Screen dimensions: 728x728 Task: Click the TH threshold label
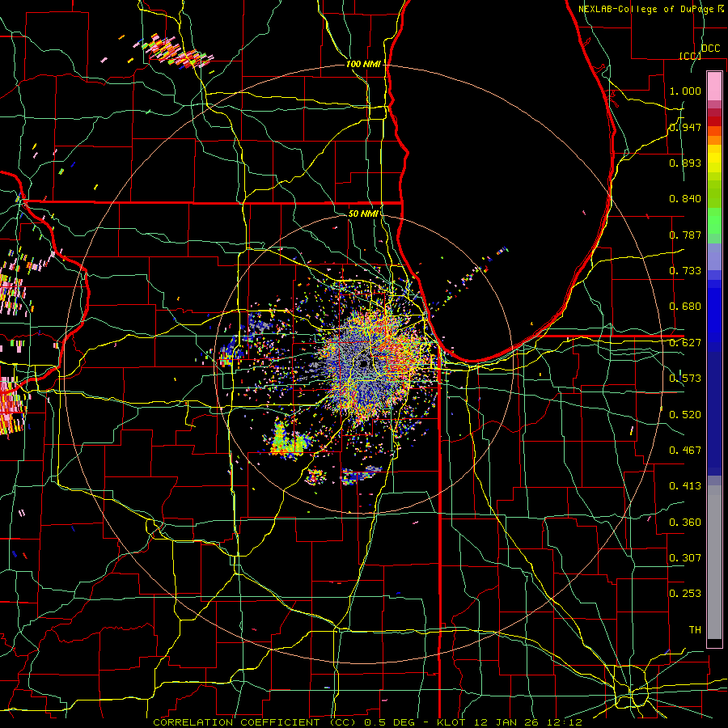[x=695, y=630]
